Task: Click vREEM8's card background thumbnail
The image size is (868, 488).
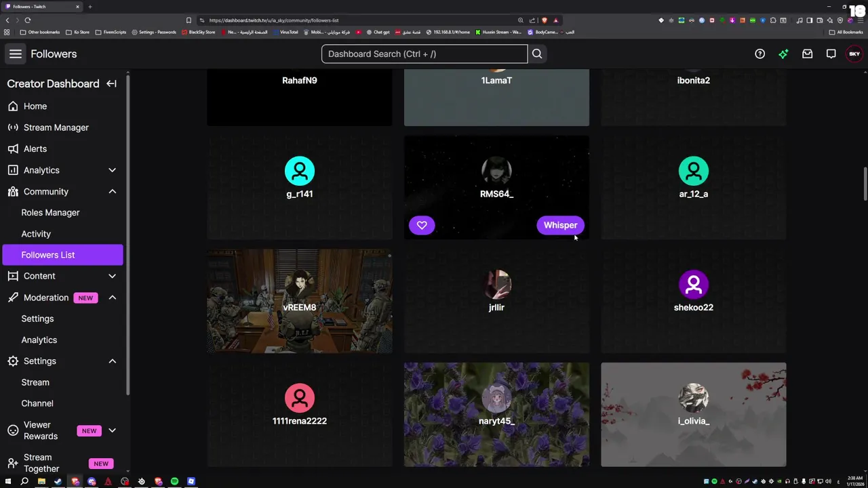Action: [299, 301]
